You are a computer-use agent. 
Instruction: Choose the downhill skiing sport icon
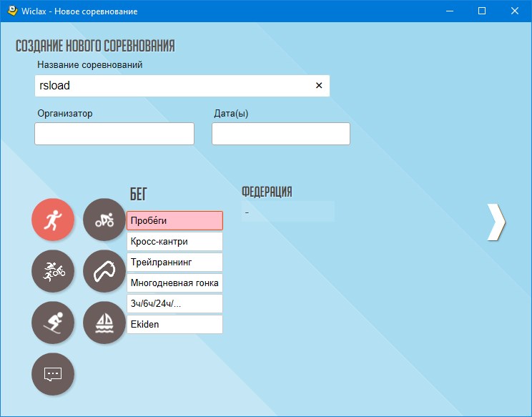click(53, 323)
